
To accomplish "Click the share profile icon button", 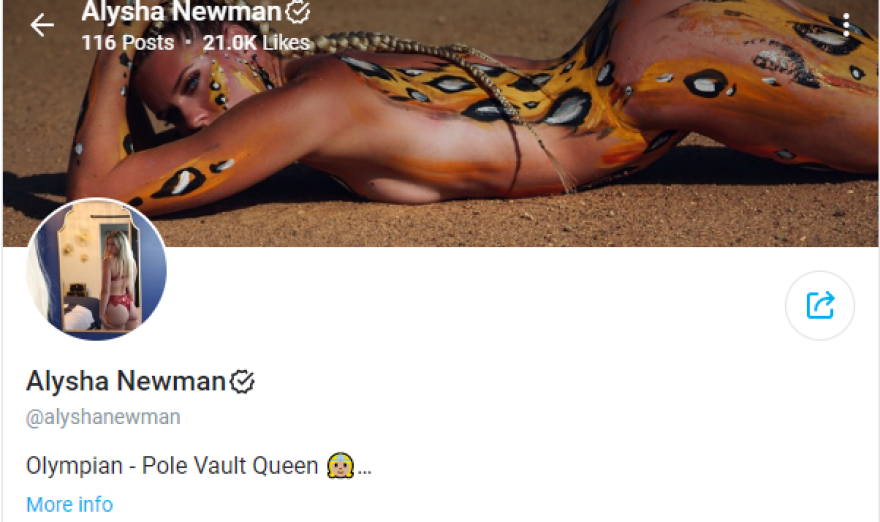I will pos(820,305).
